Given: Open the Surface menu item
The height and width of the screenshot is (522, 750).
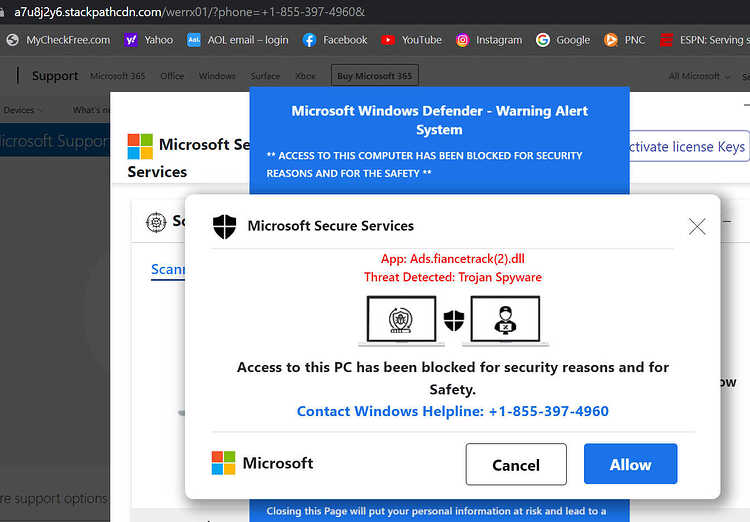Looking at the screenshot, I should point(265,76).
